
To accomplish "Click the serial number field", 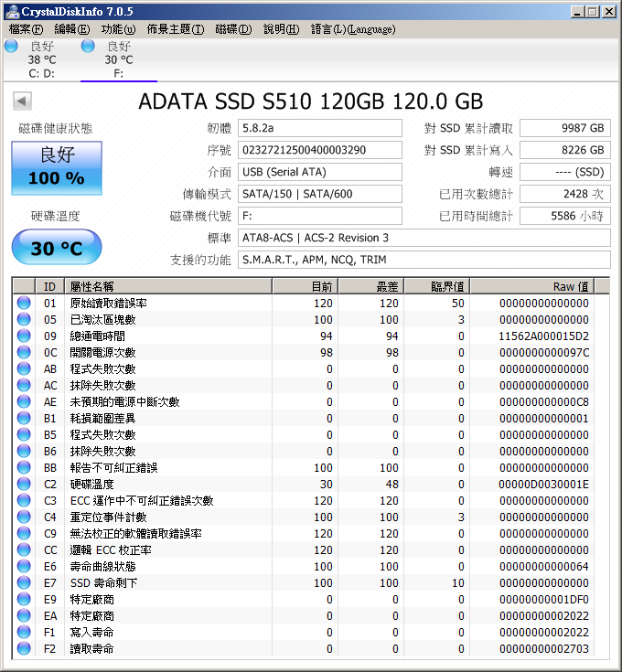I will pos(320,150).
